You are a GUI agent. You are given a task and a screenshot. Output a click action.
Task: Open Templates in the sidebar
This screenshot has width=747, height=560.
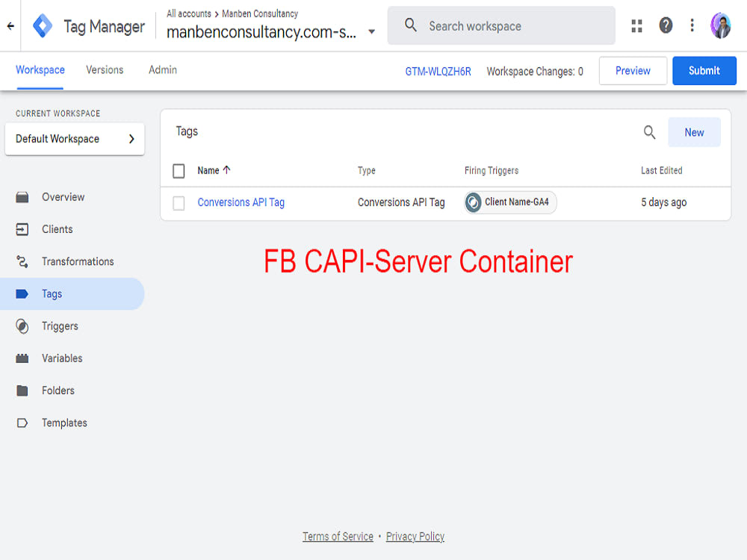[x=64, y=423]
